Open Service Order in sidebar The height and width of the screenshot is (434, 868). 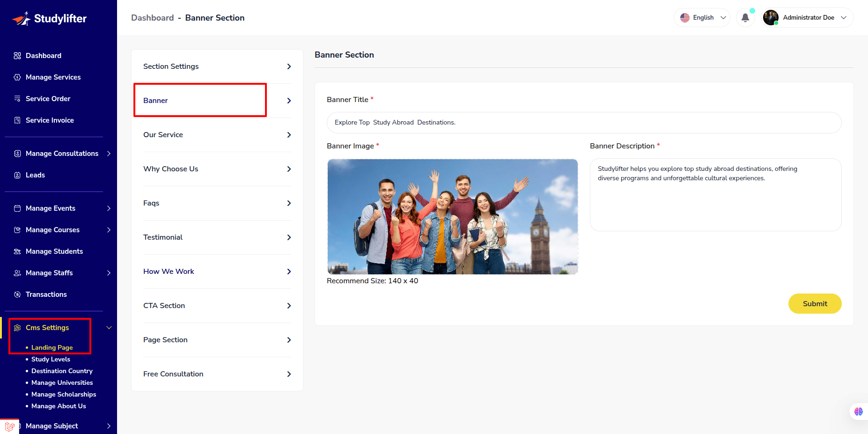[48, 99]
